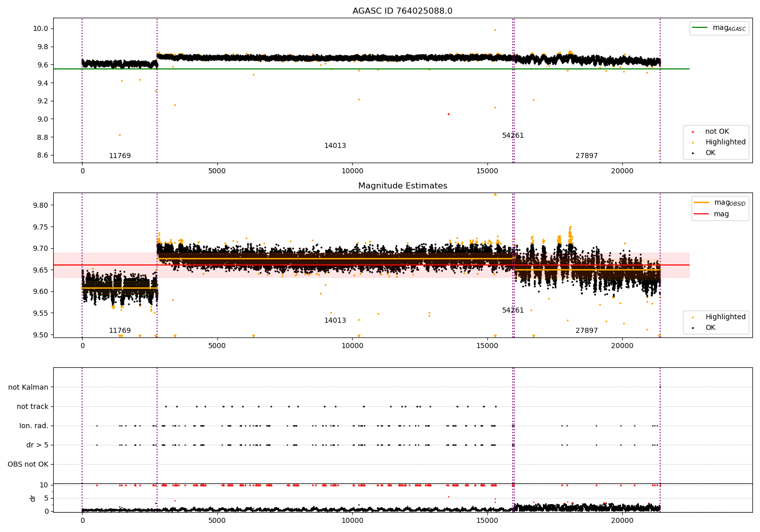Click the '9.65' y-axis tick label
The width and height of the screenshot is (760, 532).
41,270
